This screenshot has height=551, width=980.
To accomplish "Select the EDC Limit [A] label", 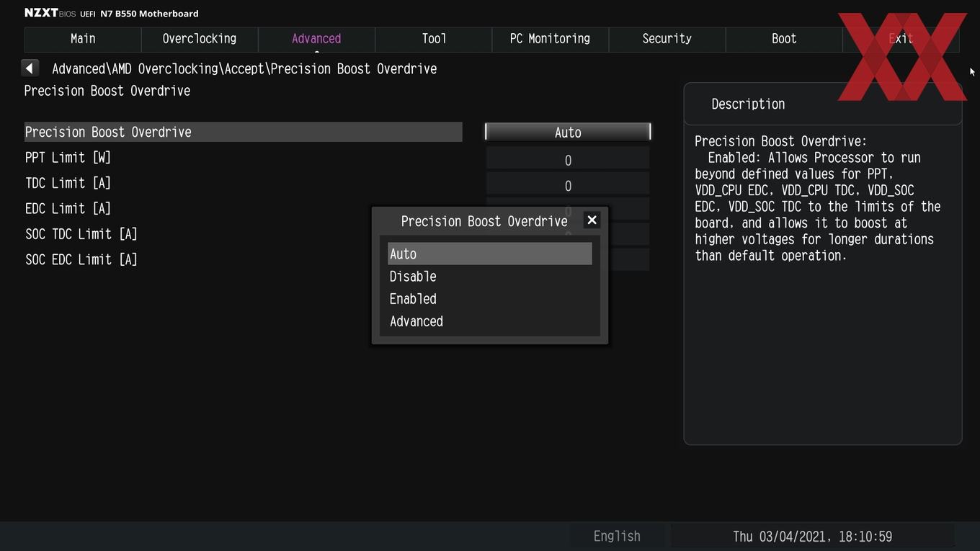I will click(68, 209).
